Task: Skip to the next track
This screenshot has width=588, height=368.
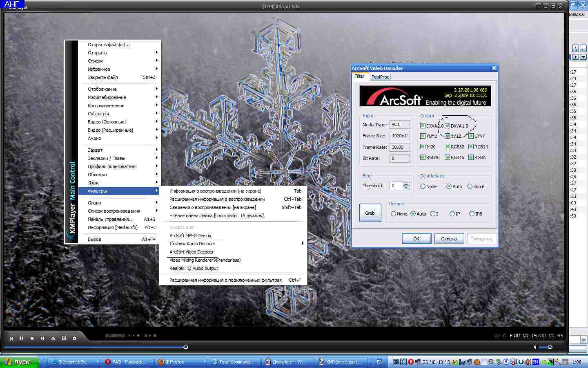Action: click(42, 338)
